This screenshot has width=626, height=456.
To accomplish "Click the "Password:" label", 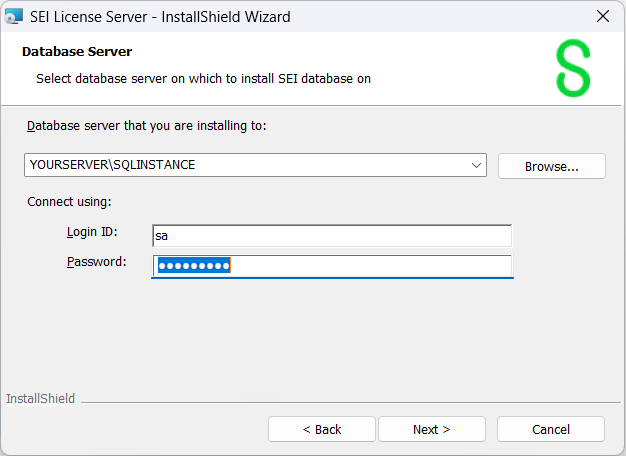I will pos(96,262).
